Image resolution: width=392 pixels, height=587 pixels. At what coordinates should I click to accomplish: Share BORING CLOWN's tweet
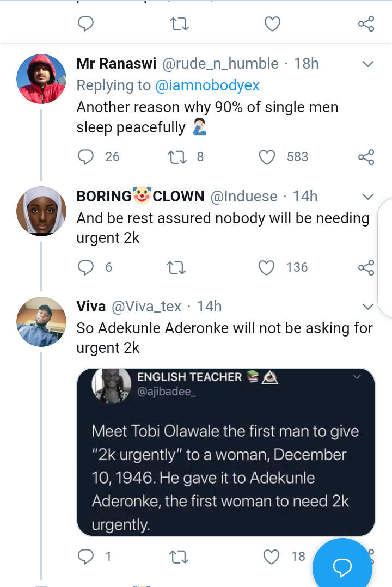click(x=366, y=268)
